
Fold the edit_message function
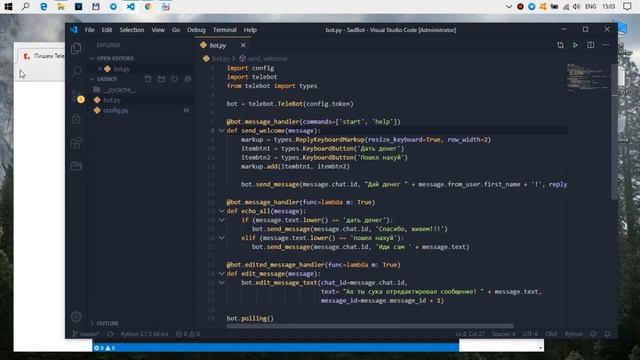pyautogui.click(x=222, y=273)
